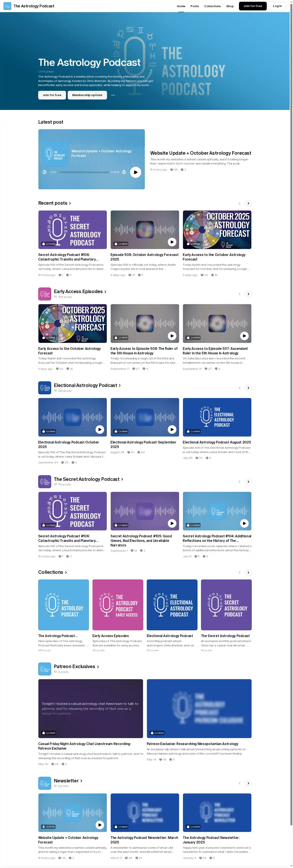Click the Log in button
The width and height of the screenshot is (293, 868).
click(x=277, y=6)
